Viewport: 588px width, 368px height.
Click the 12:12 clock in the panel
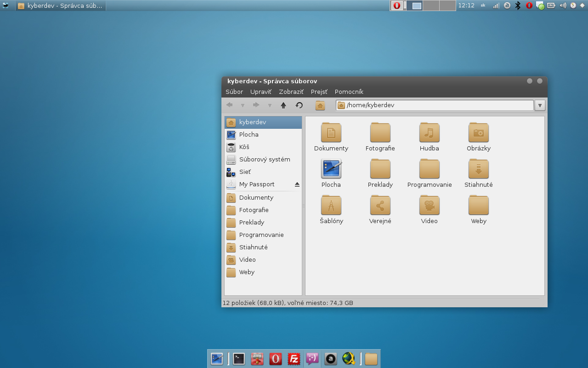pyautogui.click(x=466, y=6)
